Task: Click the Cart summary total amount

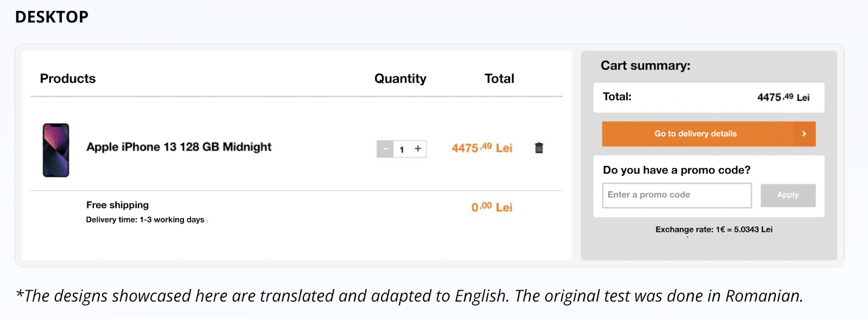Action: click(x=783, y=97)
